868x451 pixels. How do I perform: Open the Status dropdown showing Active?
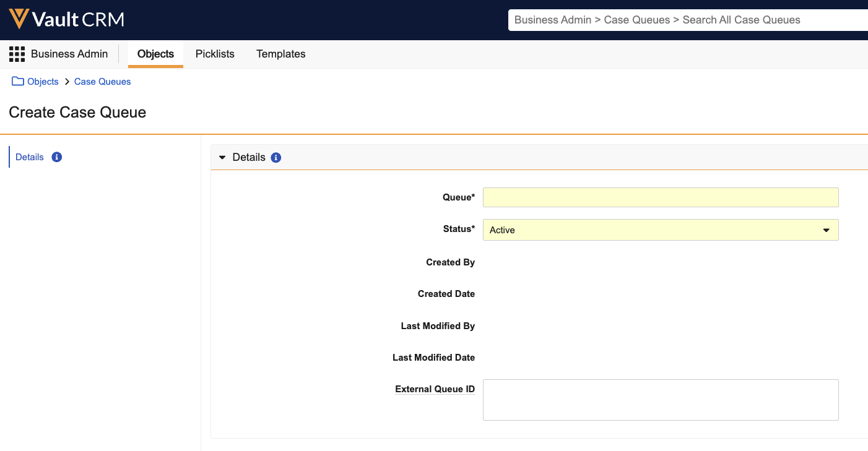(x=660, y=230)
